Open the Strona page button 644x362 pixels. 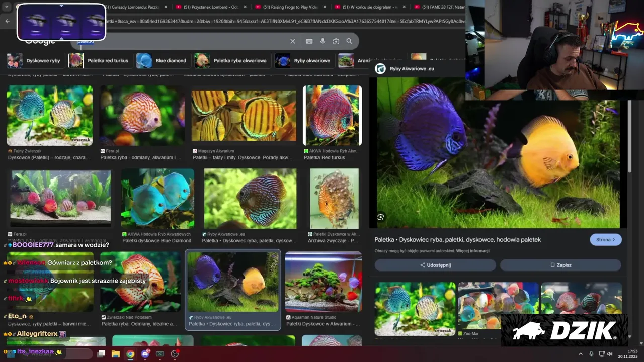coord(606,240)
